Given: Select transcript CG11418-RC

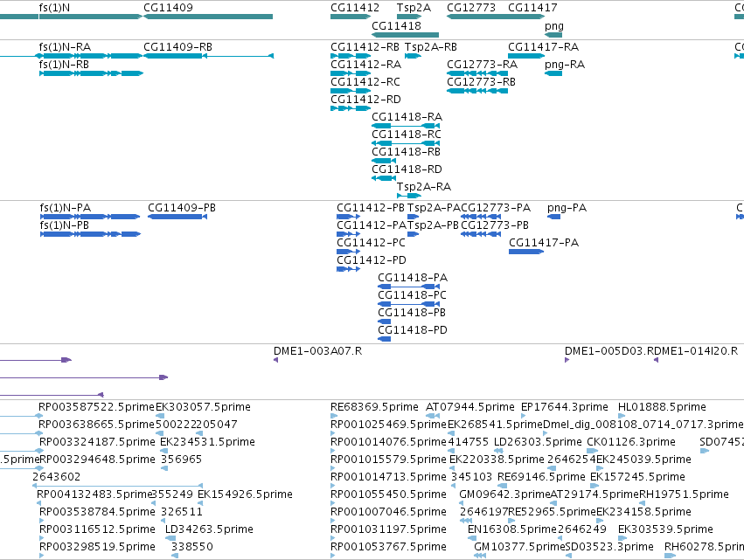Looking at the screenshot, I should pyautogui.click(x=406, y=143).
